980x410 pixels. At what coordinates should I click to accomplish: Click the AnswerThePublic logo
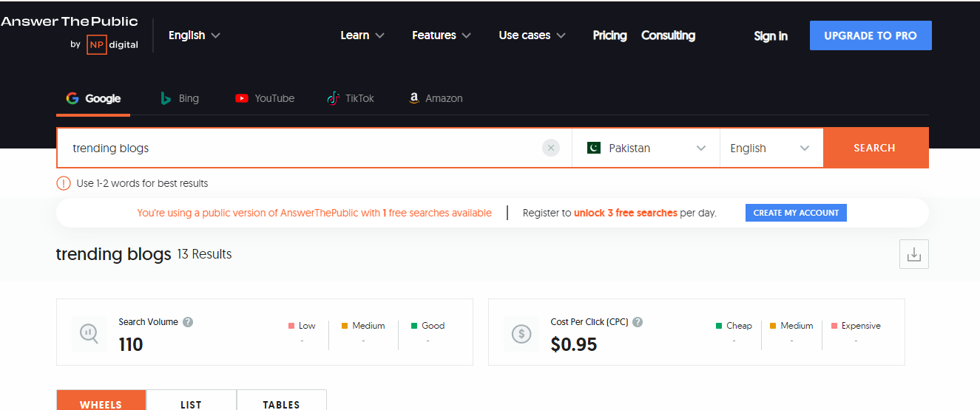(70, 21)
